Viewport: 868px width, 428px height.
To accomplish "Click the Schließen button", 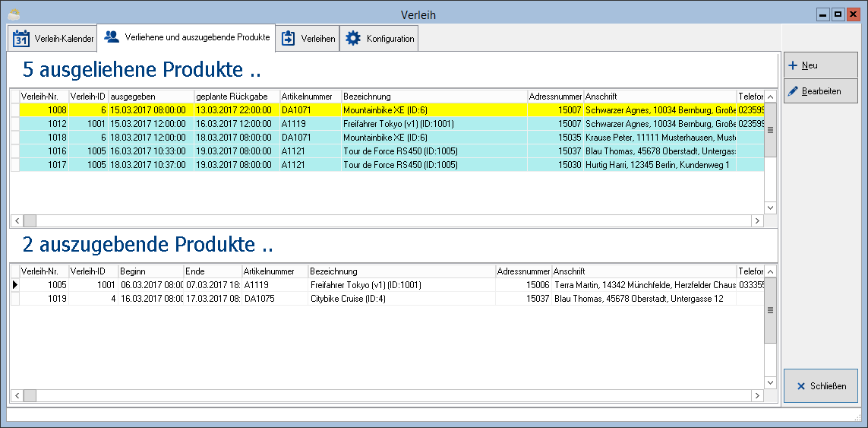I will (x=821, y=386).
